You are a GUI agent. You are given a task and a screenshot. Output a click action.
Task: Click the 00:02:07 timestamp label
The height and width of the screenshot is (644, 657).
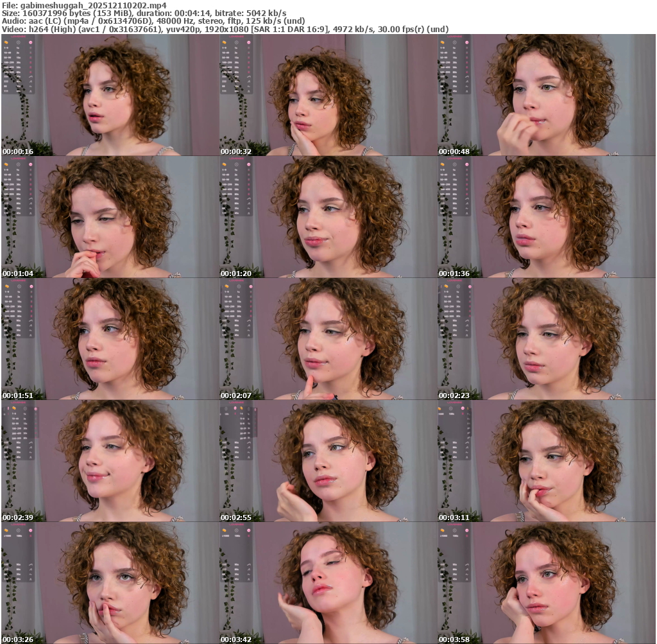236,396
